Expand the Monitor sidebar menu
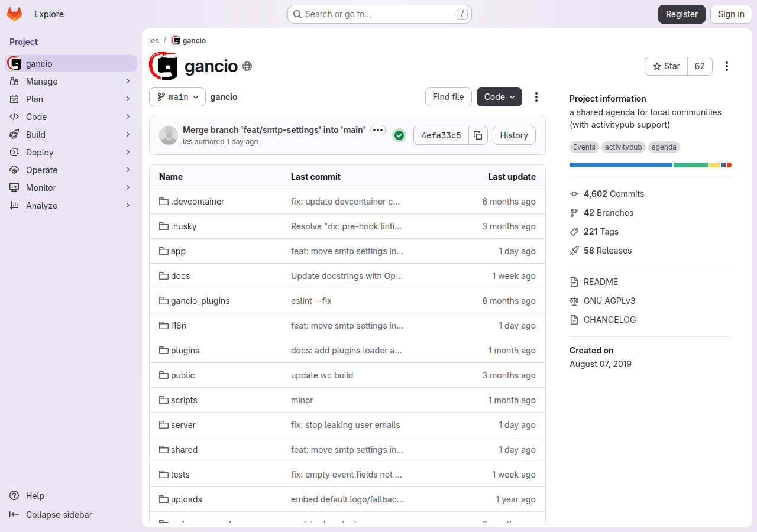757x532 pixels. pyautogui.click(x=71, y=188)
